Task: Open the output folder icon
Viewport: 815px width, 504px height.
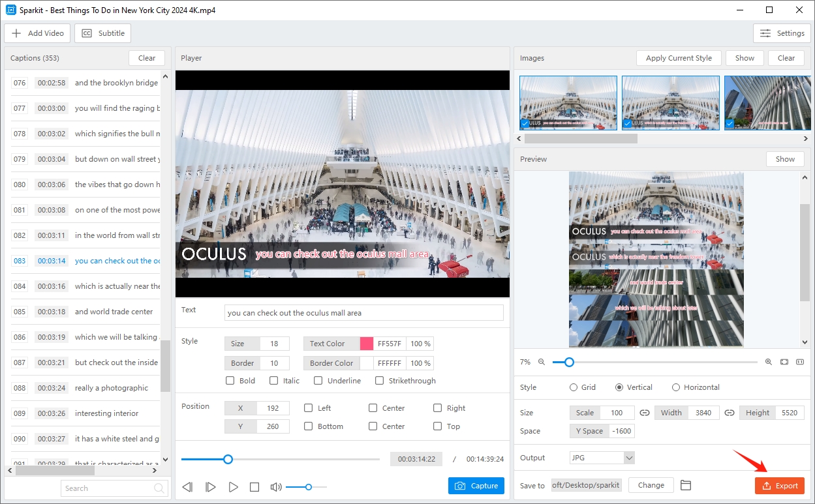Action: 685,485
